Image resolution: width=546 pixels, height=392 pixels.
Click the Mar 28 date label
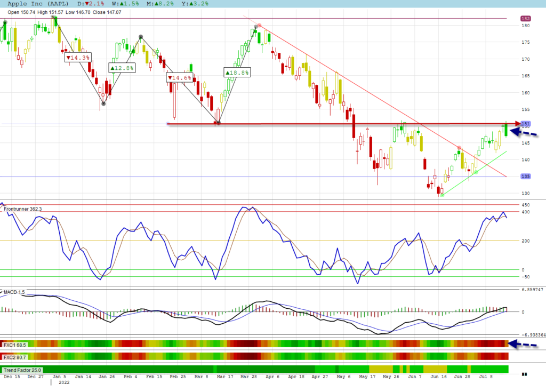pyautogui.click(x=248, y=377)
